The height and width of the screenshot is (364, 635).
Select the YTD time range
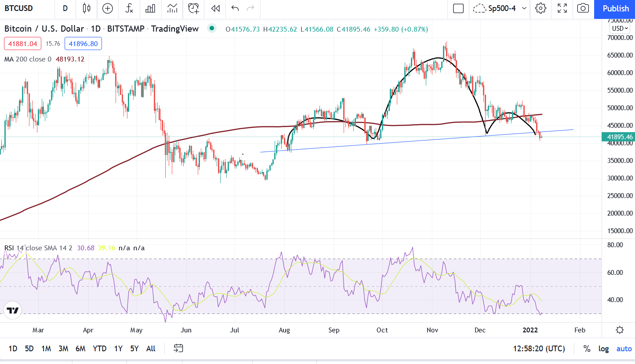(100, 349)
